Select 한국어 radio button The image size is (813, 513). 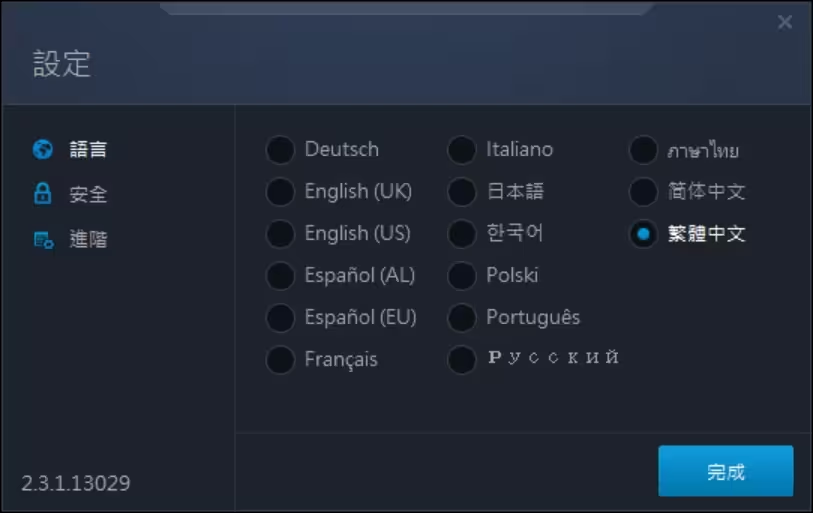coord(461,234)
